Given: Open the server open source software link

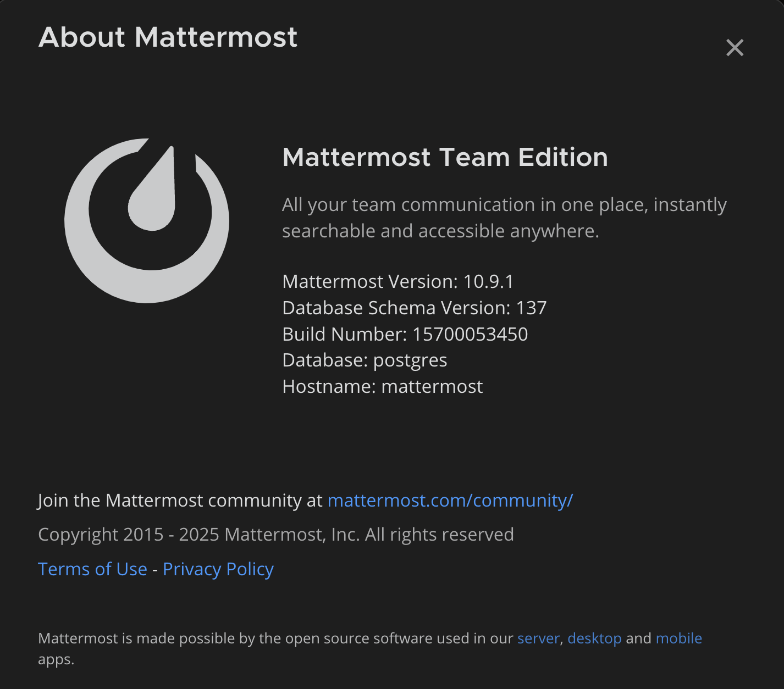Looking at the screenshot, I should click(538, 638).
